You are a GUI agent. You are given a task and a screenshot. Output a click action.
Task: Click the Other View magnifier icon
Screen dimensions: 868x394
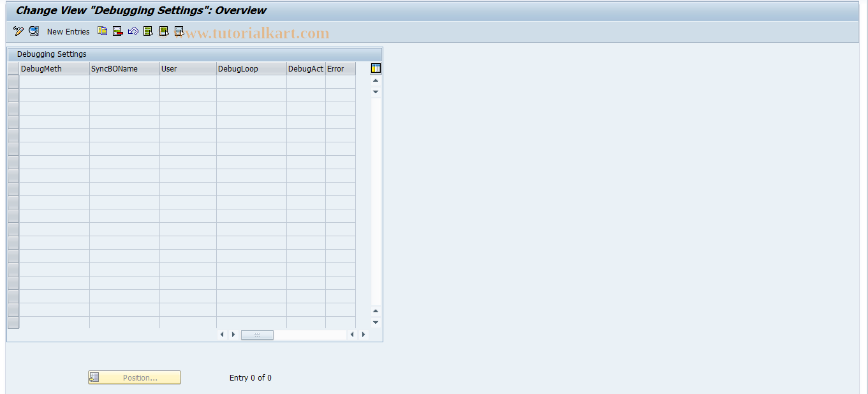click(34, 31)
